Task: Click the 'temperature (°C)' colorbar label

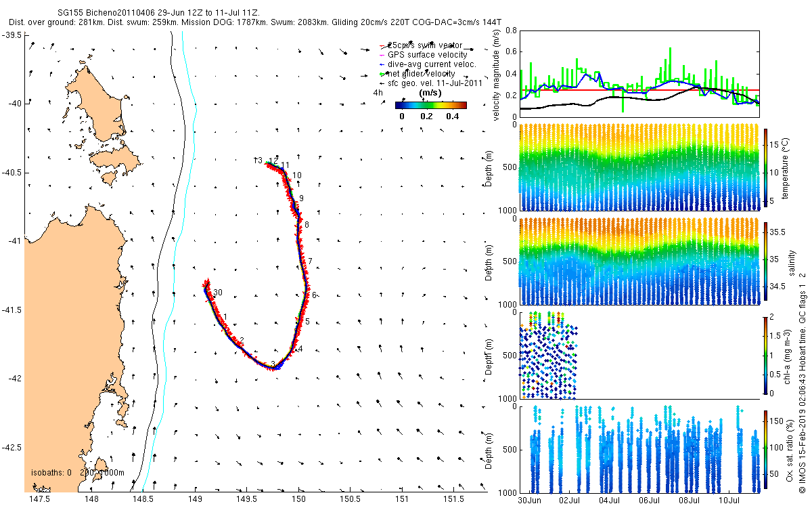Action: tap(786, 167)
